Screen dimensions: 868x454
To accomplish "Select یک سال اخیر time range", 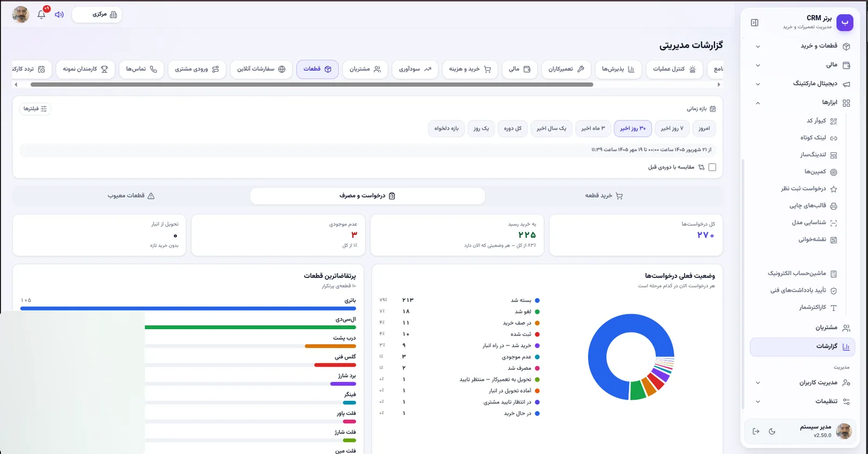I will click(551, 129).
